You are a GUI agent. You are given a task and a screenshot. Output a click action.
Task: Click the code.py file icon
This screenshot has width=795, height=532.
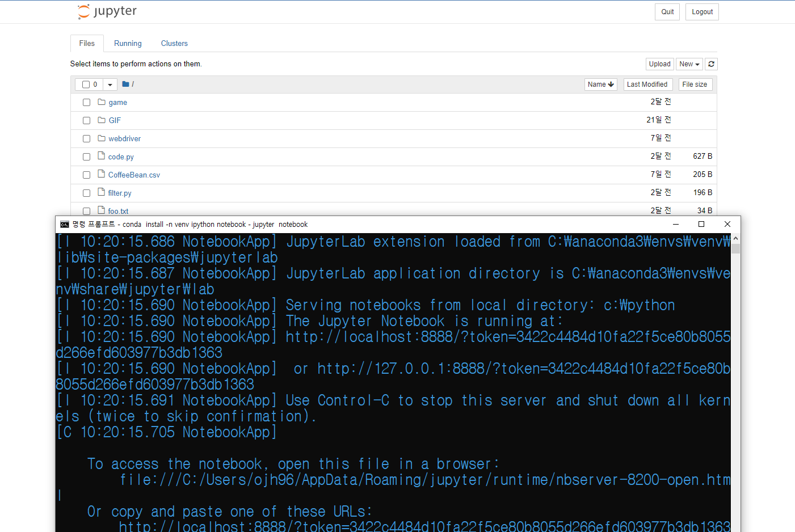101,156
